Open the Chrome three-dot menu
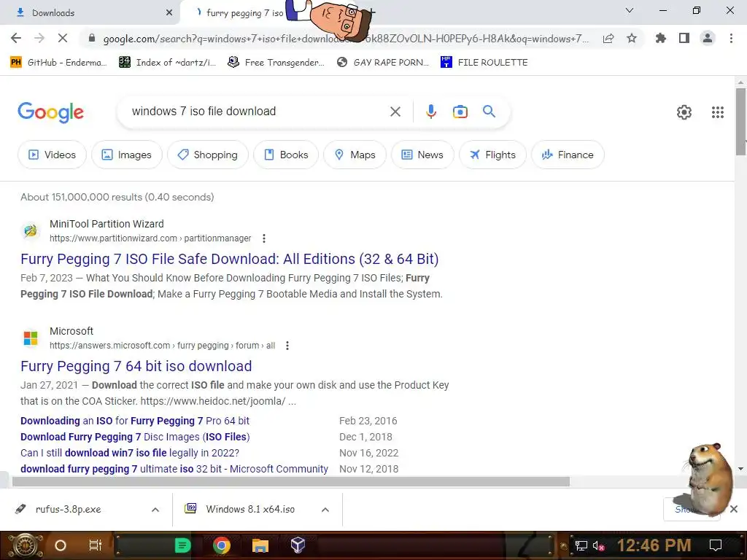This screenshot has width=747, height=560. (x=731, y=38)
